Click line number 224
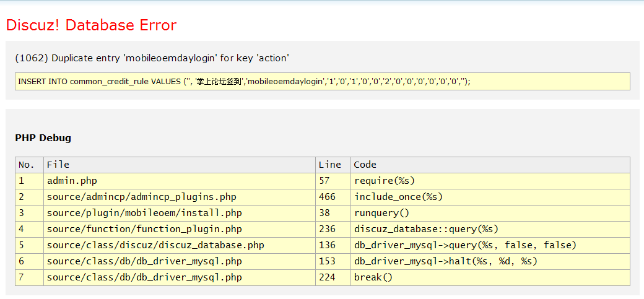This screenshot has width=644, height=299. tap(333, 277)
